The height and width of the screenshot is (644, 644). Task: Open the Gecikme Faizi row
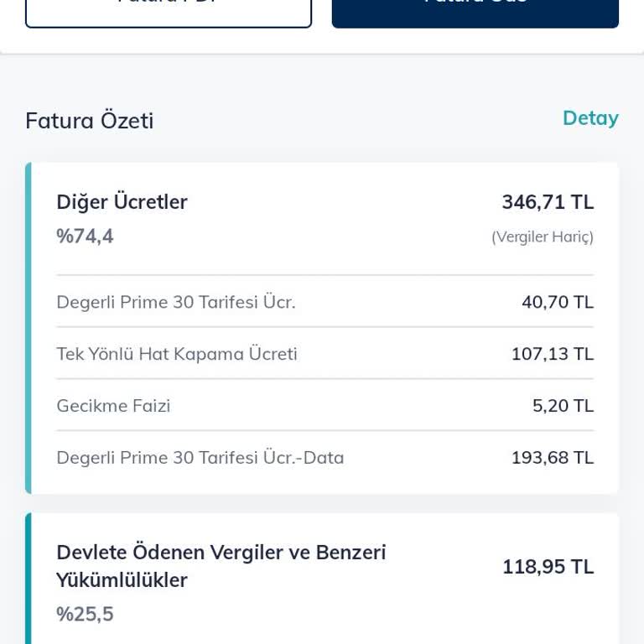325,405
